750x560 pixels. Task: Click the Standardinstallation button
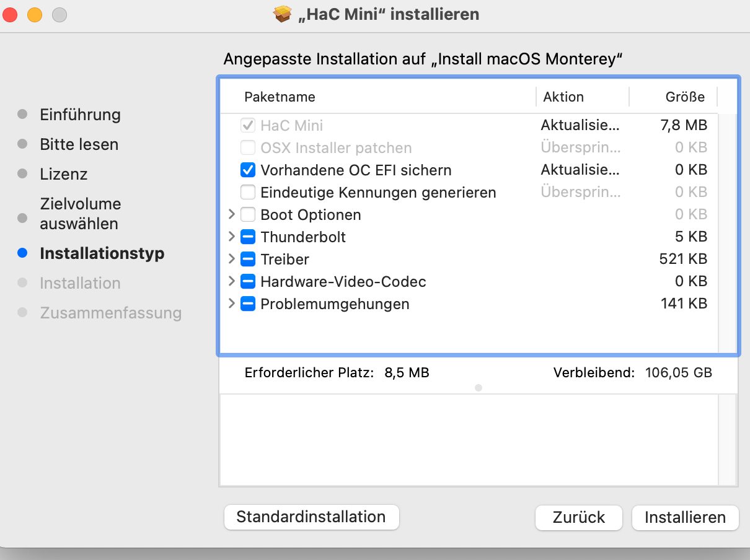tap(311, 517)
